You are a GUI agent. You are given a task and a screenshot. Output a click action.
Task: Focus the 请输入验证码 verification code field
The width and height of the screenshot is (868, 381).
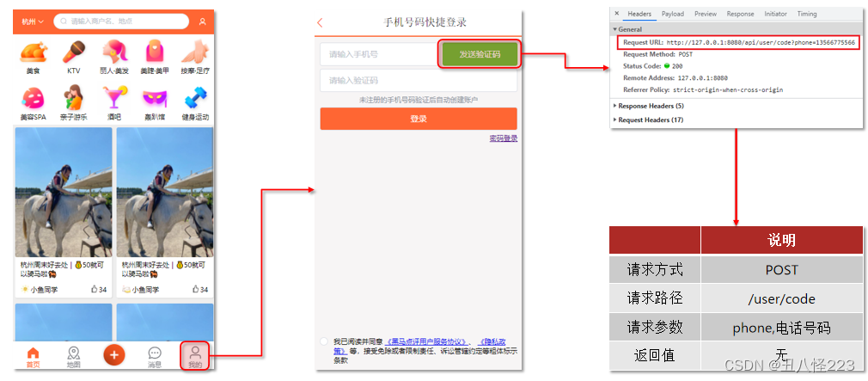(419, 80)
